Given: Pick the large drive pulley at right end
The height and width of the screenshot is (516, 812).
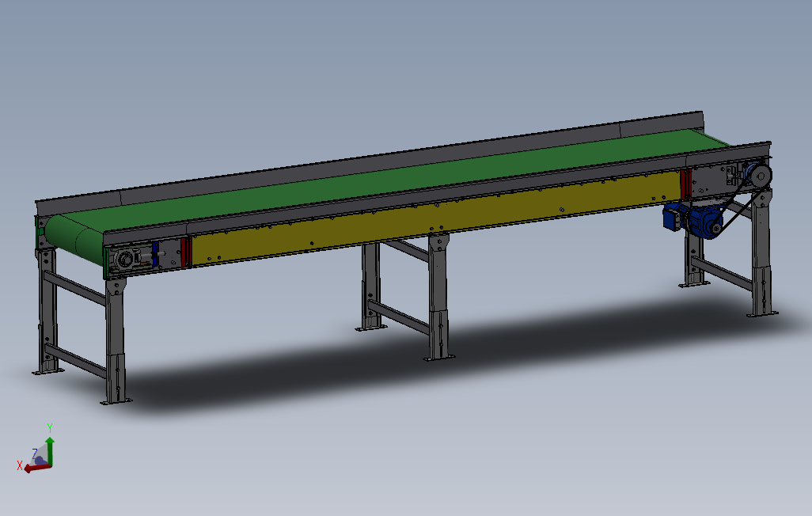Looking at the screenshot, I should pos(761,176).
